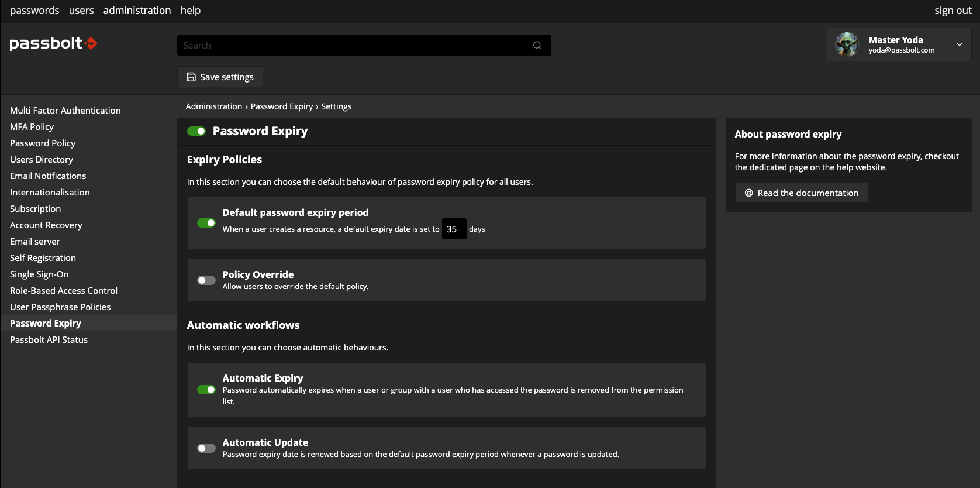The height and width of the screenshot is (488, 980).
Task: Expand the Master Yoda profile dropdown
Action: click(959, 44)
